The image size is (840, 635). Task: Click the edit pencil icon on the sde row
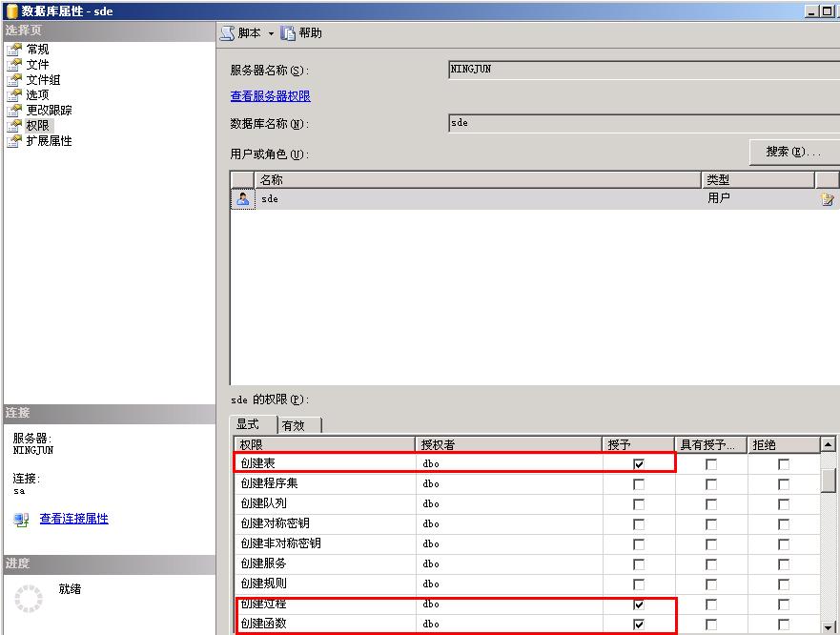(x=826, y=198)
